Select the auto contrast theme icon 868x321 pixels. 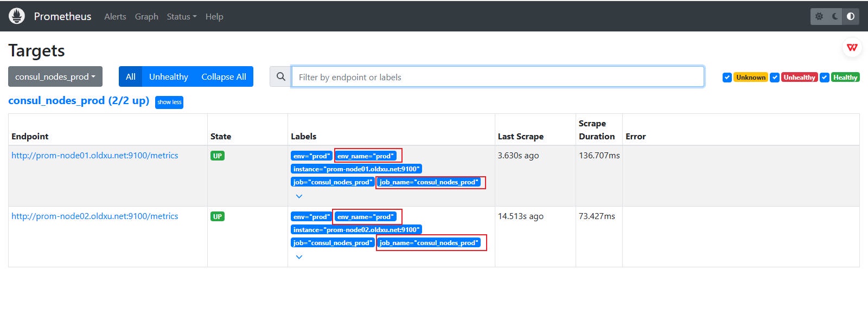[x=851, y=16]
